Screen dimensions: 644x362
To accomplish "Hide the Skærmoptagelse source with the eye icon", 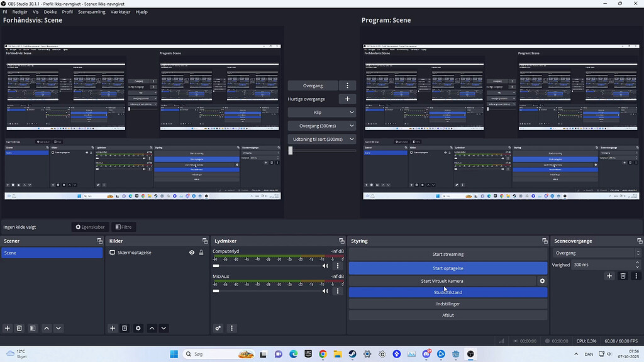I will (x=191, y=252).
